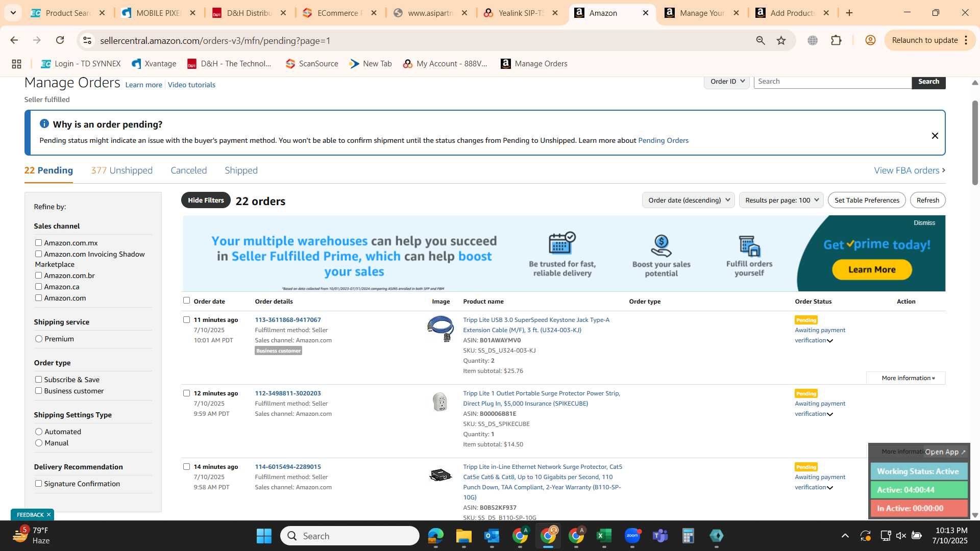Show hidden system tray icons
The width and height of the screenshot is (980, 551).
[845, 536]
